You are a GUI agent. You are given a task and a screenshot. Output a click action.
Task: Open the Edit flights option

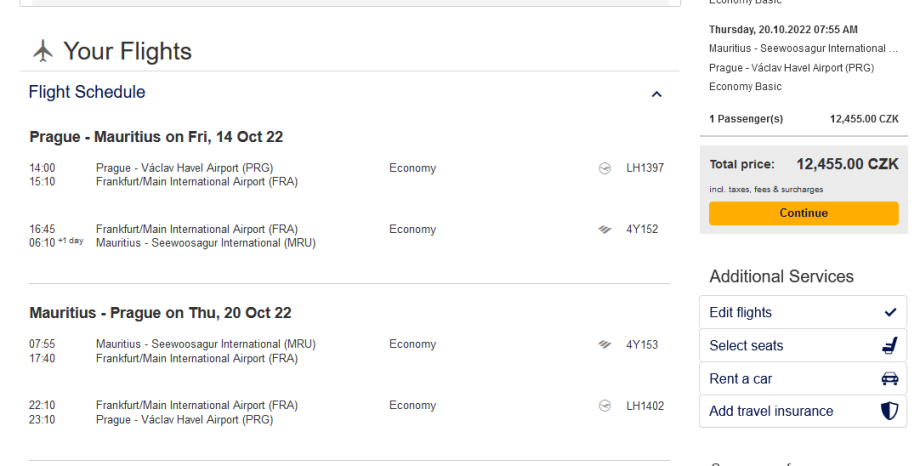click(741, 312)
